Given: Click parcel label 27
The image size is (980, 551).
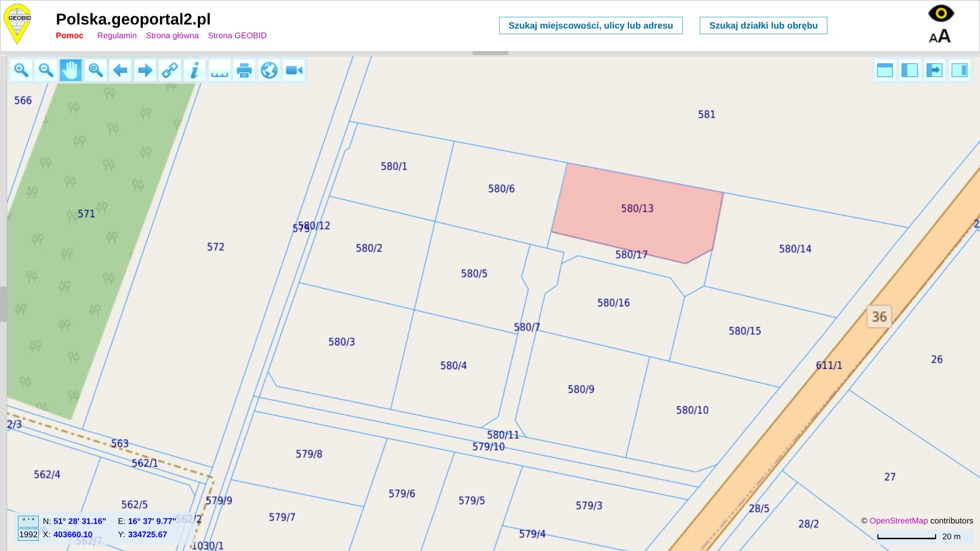Looking at the screenshot, I should tap(890, 477).
